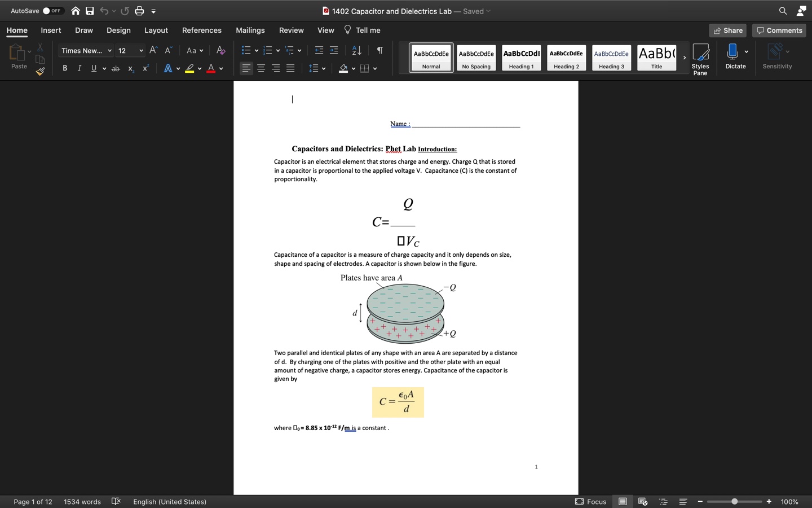Click the Dictate microphone icon

(732, 52)
